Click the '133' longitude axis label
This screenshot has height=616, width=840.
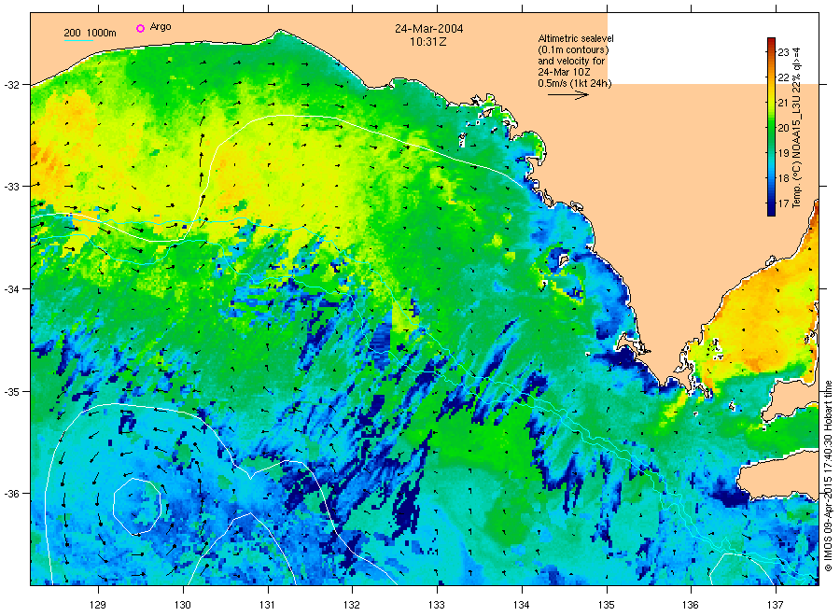click(437, 606)
